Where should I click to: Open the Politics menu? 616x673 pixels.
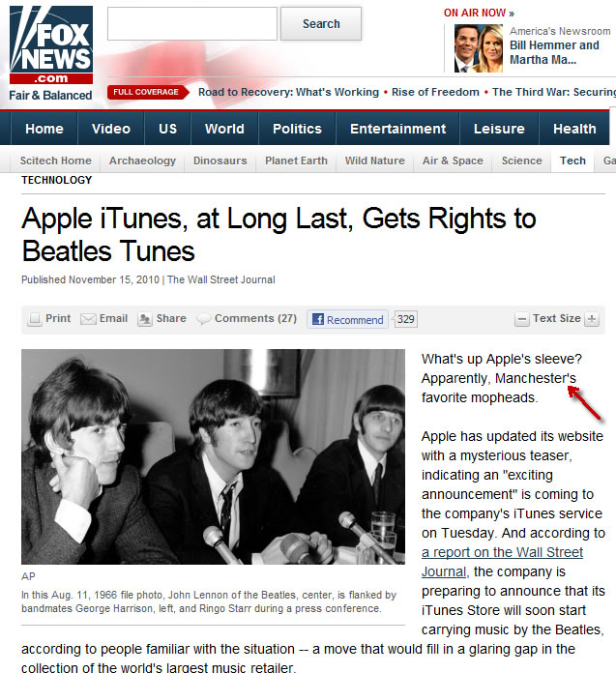click(297, 129)
